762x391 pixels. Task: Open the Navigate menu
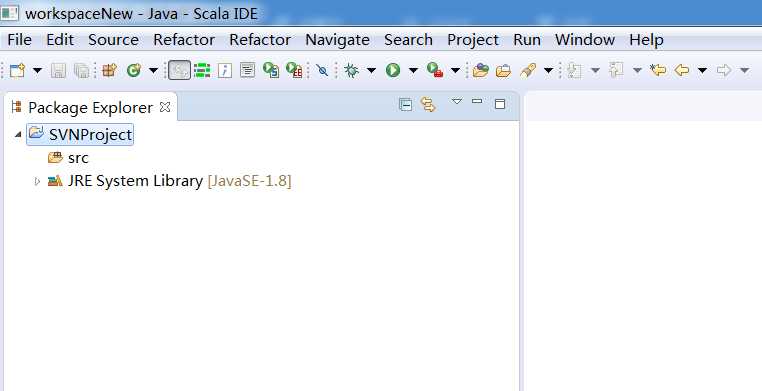click(x=337, y=40)
